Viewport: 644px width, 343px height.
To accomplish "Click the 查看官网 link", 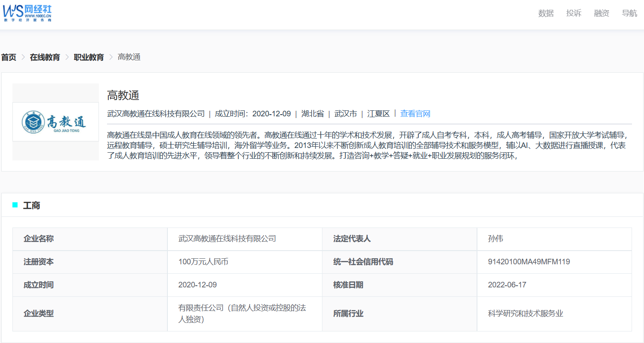I will [x=415, y=113].
